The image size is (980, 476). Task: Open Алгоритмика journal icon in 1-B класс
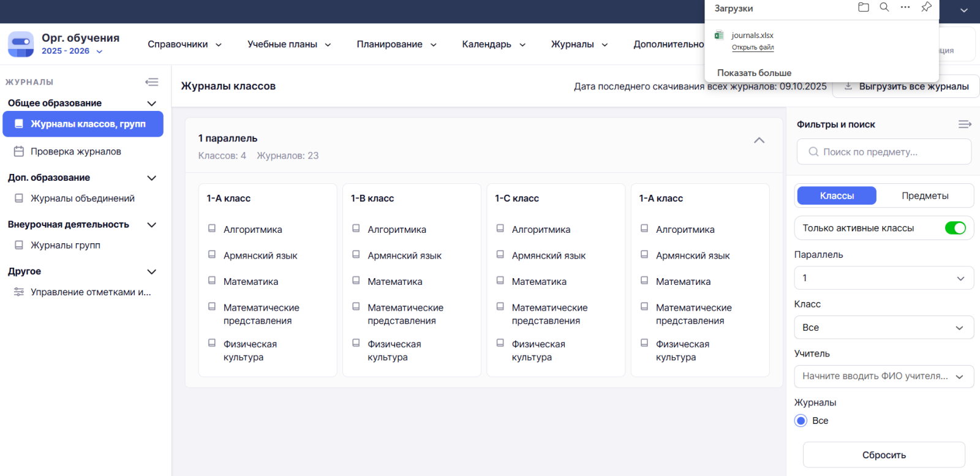point(356,229)
